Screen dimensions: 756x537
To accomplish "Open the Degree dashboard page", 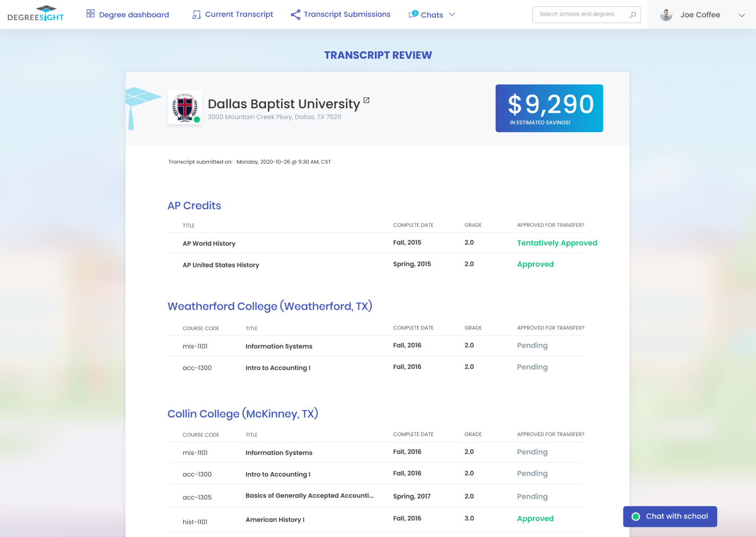I will click(x=134, y=15).
